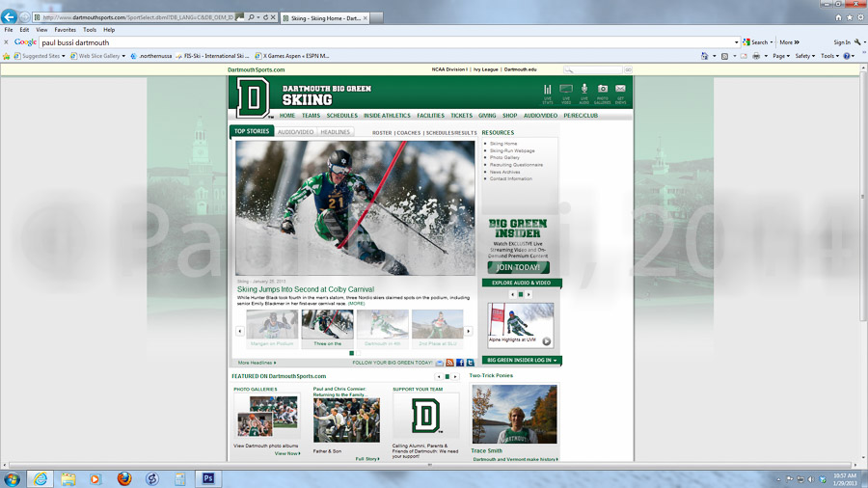Screen dimensions: 868x488
Task: Click the Three on the story thumbnail
Action: pyautogui.click(x=327, y=329)
